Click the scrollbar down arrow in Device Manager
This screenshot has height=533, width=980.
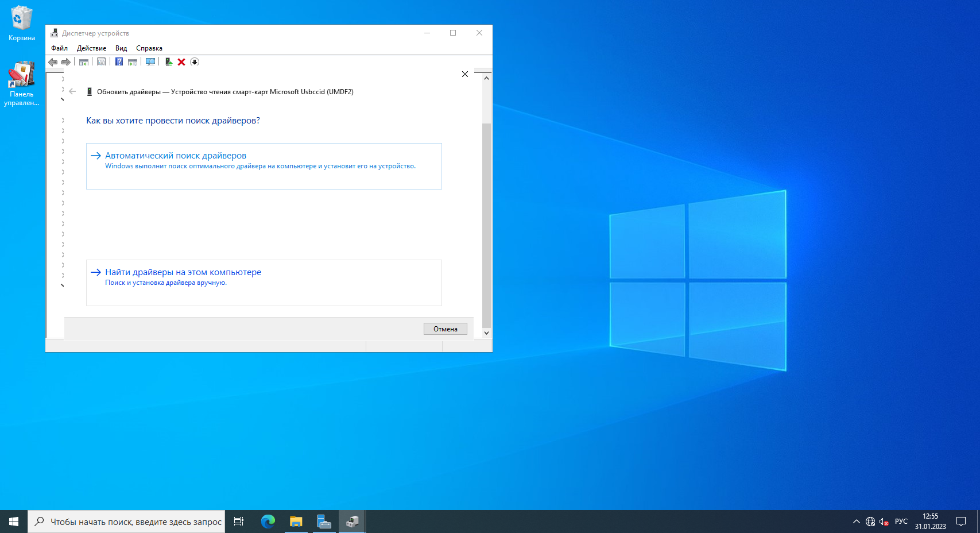click(x=487, y=333)
